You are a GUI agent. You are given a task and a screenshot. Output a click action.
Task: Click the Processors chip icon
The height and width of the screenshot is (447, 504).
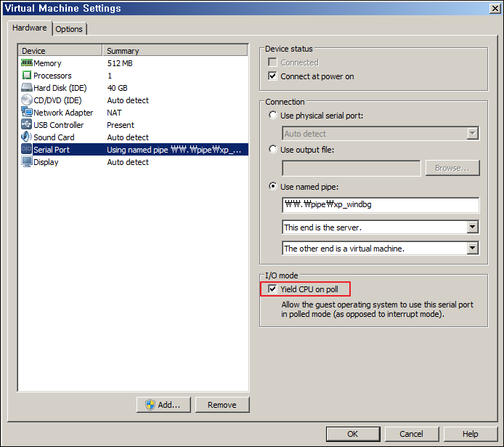click(x=27, y=76)
